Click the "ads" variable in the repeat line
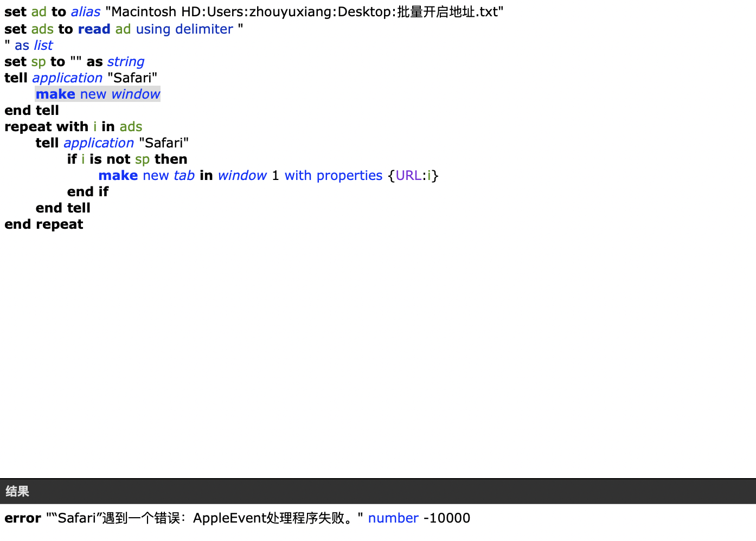 tap(131, 127)
